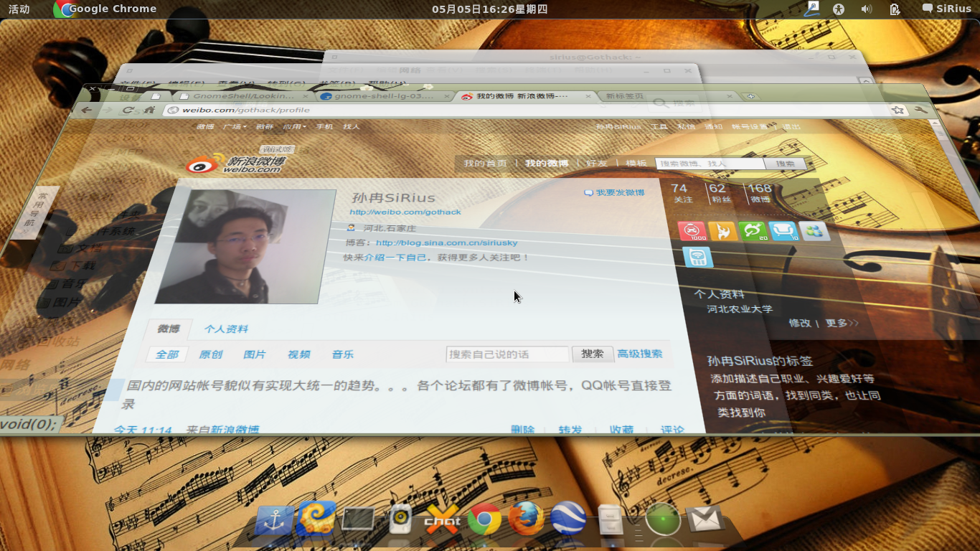
Task: Bookmark this page with the star icon
Action: tap(897, 110)
